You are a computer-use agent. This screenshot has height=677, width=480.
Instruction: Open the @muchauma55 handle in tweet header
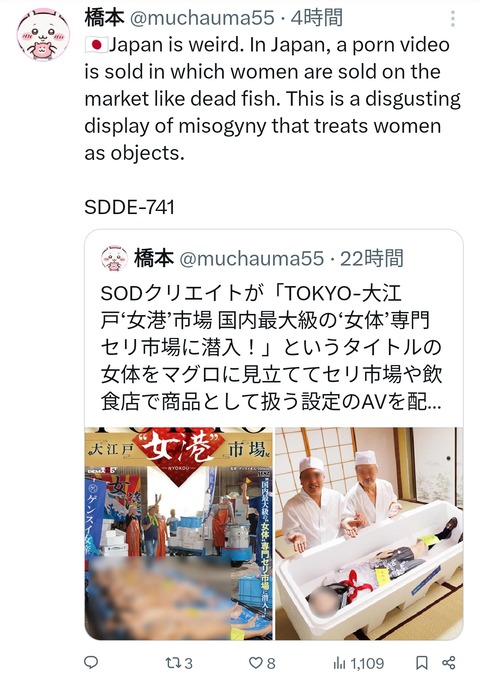pos(202,18)
